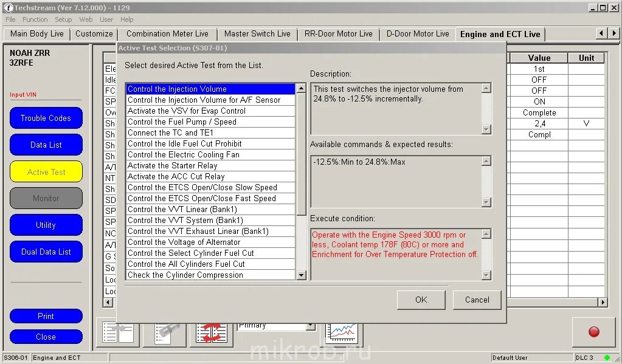Click scroll-down arrow in Description box

pos(486,129)
